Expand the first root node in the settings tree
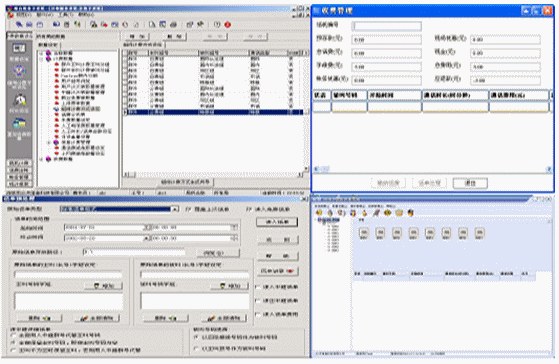 [x=41, y=53]
